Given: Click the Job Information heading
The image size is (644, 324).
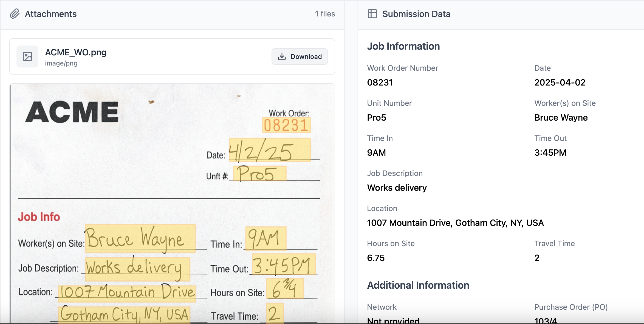Looking at the screenshot, I should [403, 46].
